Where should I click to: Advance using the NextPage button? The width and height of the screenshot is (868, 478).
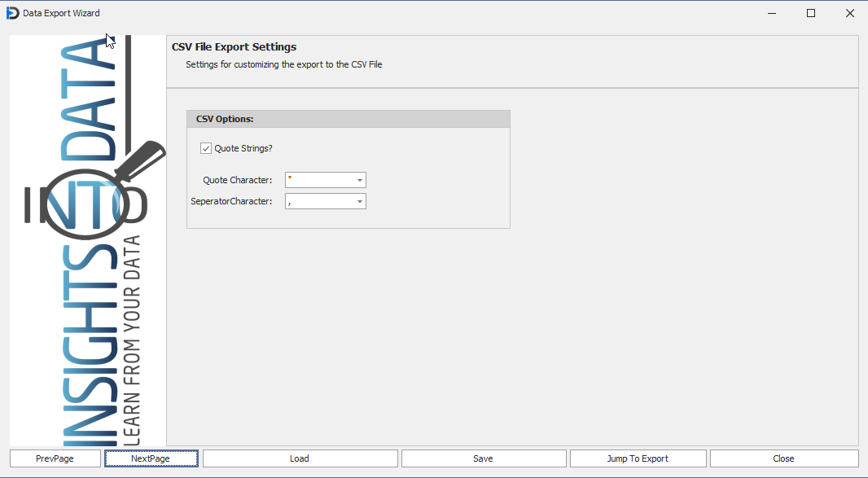(x=151, y=458)
